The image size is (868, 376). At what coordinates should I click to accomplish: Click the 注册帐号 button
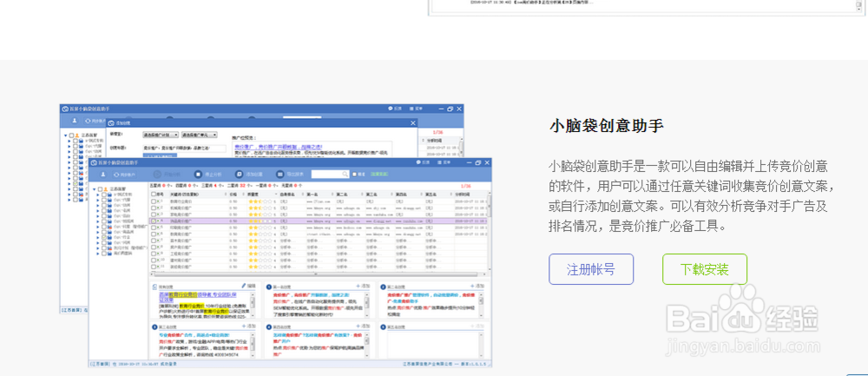pos(590,269)
